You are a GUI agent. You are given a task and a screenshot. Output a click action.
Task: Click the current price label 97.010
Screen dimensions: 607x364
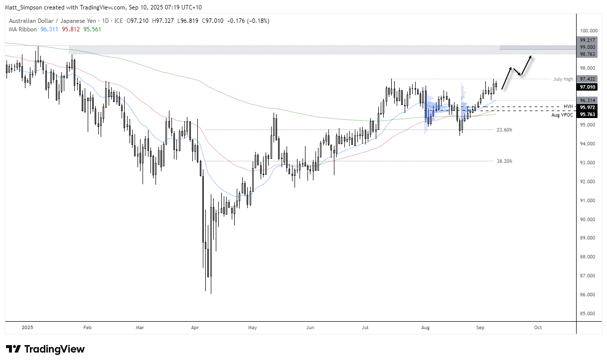(588, 87)
